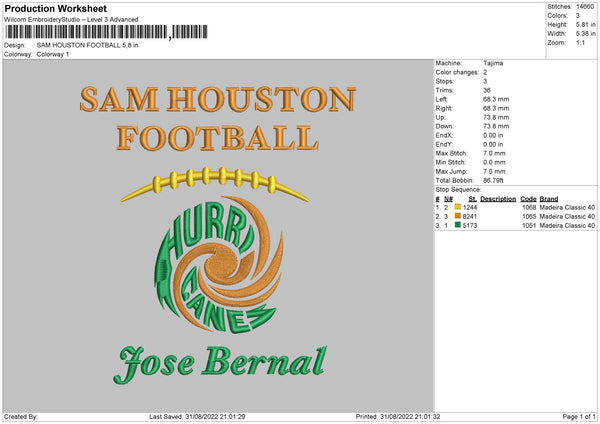Viewport: 600px width, 424px height.
Task: Click the 'EndX:' label
Action: [x=444, y=135]
